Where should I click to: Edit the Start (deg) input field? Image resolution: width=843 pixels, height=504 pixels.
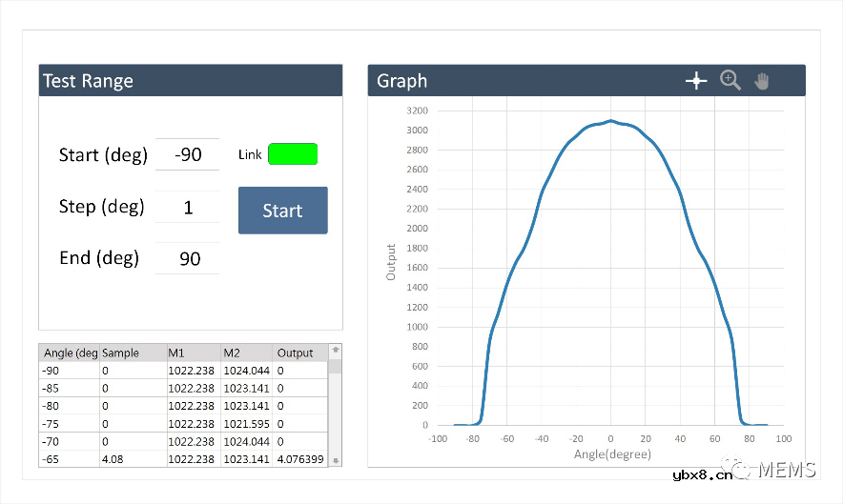pos(188,154)
